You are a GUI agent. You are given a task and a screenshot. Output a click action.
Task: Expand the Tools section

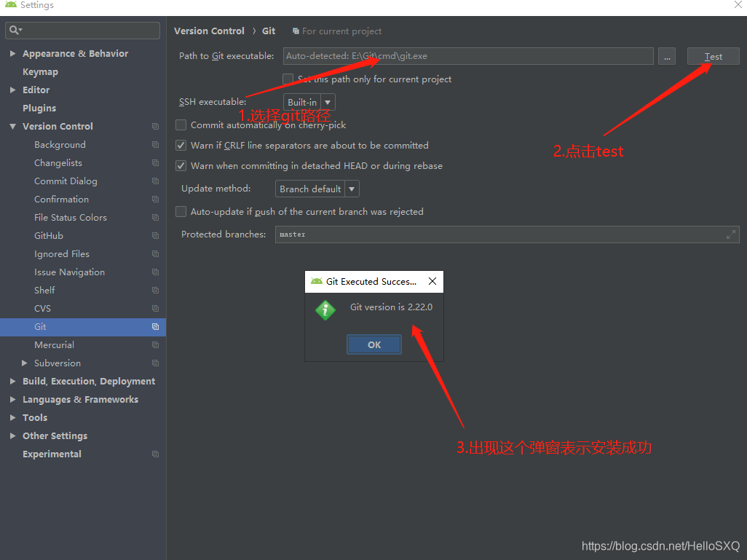[x=13, y=417]
